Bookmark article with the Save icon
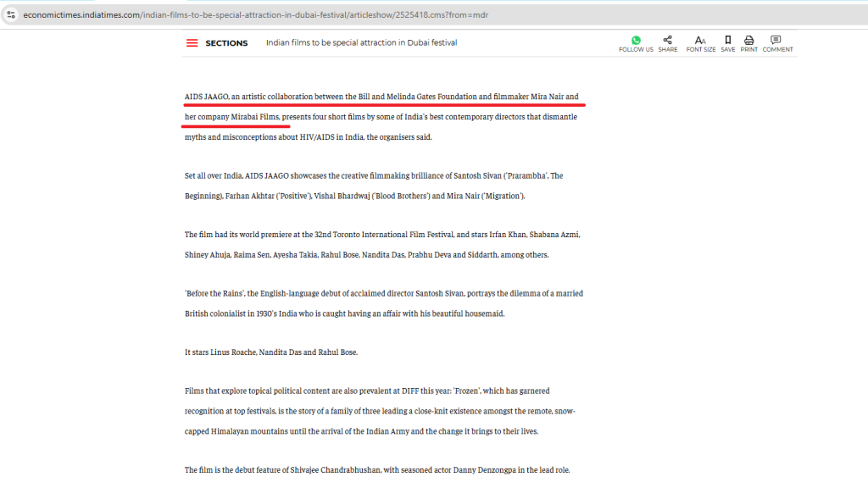868x488 pixels. (727, 40)
